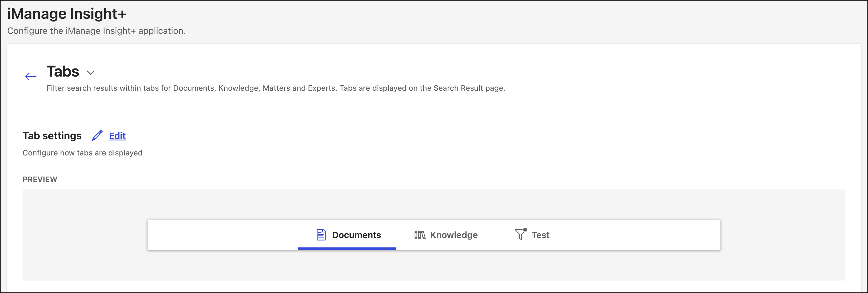Click 'Configure how tabs are displayed' text
Image resolution: width=868 pixels, height=293 pixels.
click(x=82, y=153)
